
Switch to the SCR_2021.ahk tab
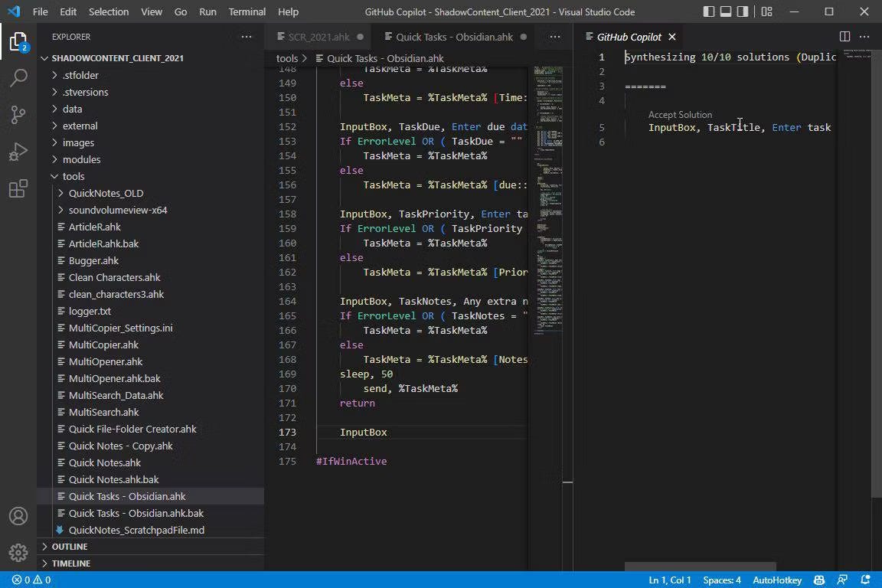318,36
